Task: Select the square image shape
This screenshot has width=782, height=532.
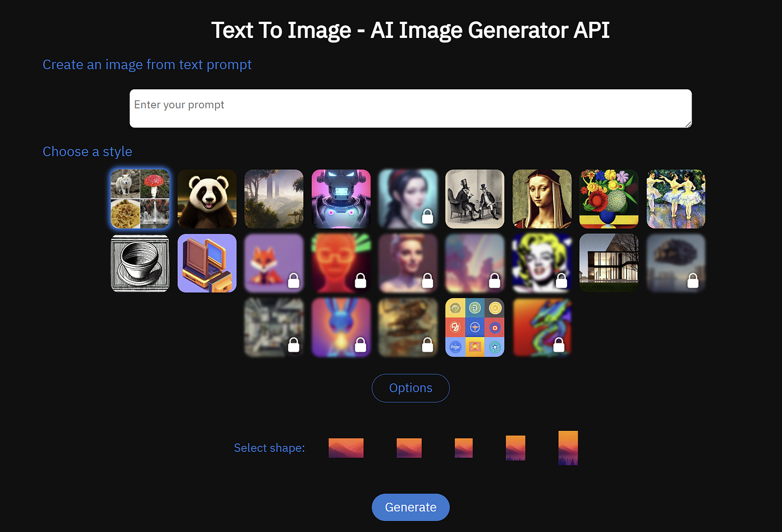Action: coord(464,448)
